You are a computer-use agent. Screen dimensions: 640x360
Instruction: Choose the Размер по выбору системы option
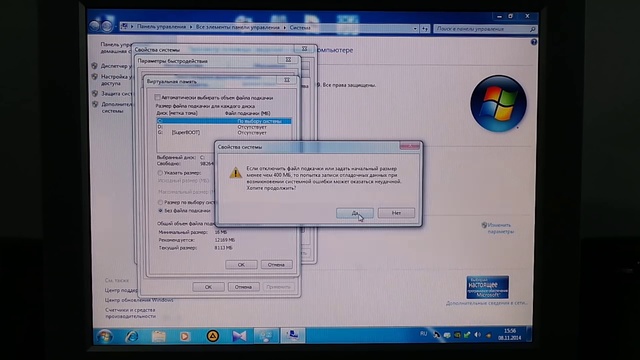pyautogui.click(x=160, y=202)
